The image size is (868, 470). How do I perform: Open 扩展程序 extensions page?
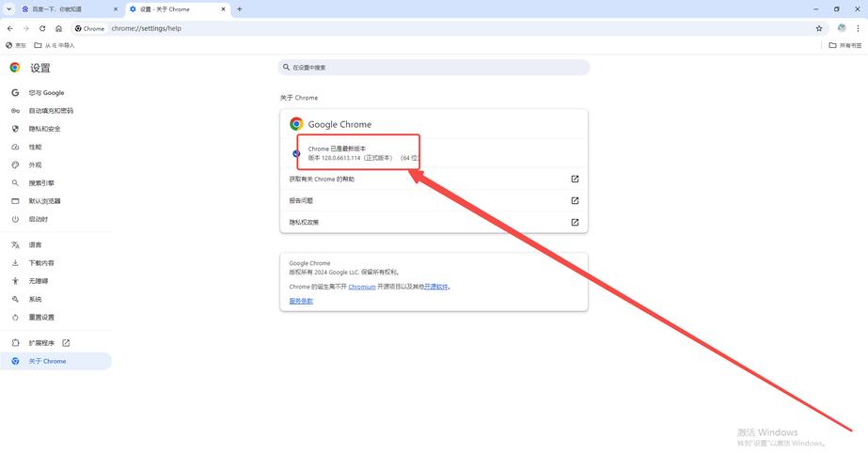55,343
